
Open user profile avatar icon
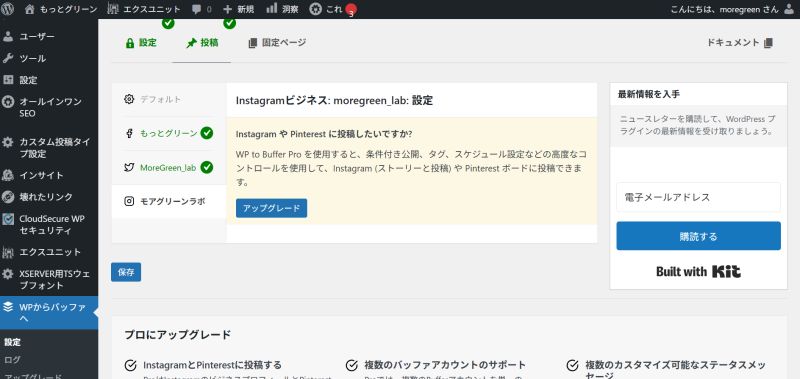(789, 9)
